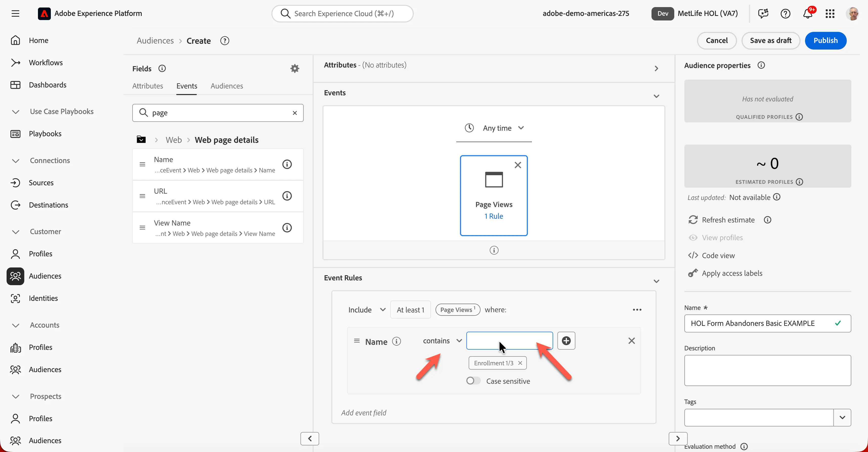868x452 pixels.
Task: Click the Description text area
Action: click(x=768, y=370)
